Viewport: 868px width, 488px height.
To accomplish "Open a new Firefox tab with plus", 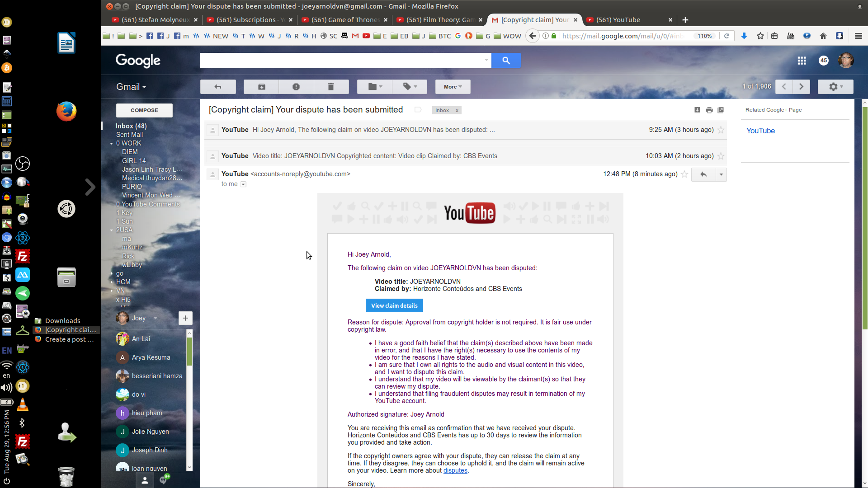I will pos(685,20).
